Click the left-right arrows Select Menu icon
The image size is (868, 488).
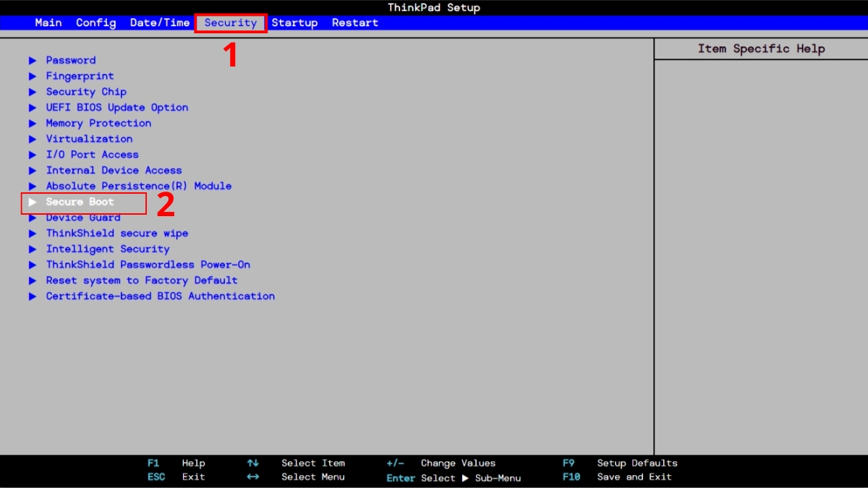252,477
